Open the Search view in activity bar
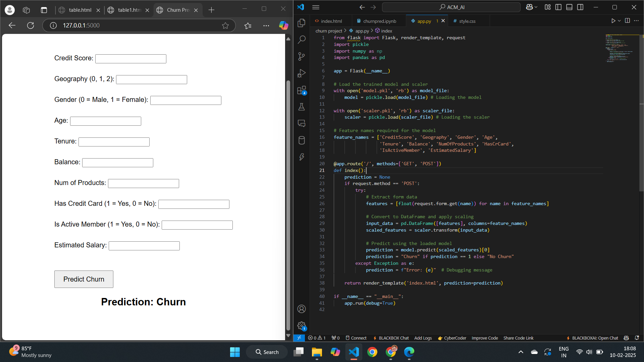This screenshot has width=644, height=362. click(x=301, y=40)
